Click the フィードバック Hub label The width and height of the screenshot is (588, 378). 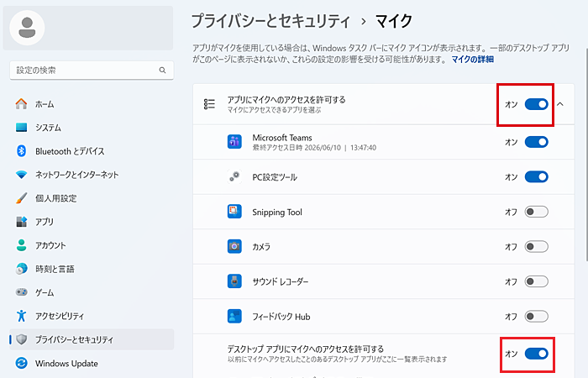point(281,317)
